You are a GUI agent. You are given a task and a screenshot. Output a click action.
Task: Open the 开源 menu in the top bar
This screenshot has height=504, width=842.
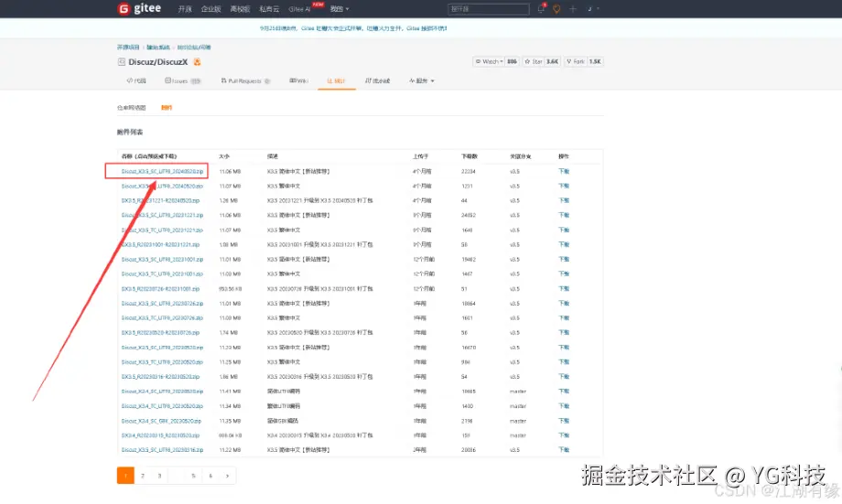(185, 9)
